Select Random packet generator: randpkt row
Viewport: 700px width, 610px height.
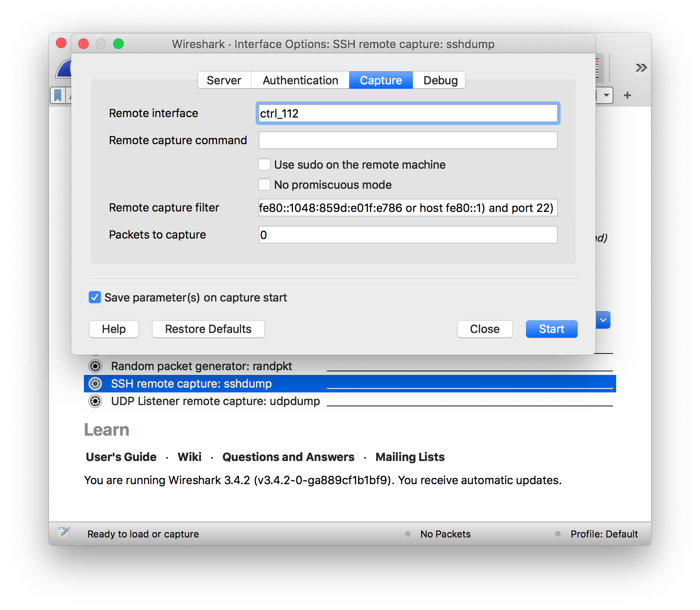(350, 366)
